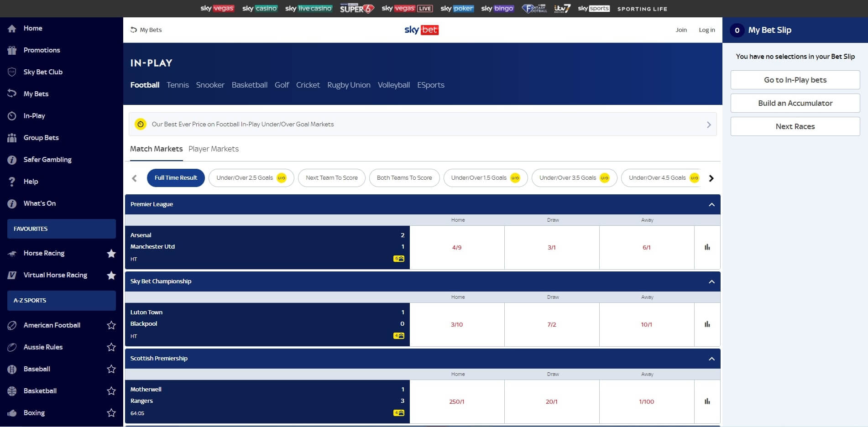Select the Luton v Blackpool draw at 7/2
This screenshot has height=427, width=868.
[x=552, y=324]
